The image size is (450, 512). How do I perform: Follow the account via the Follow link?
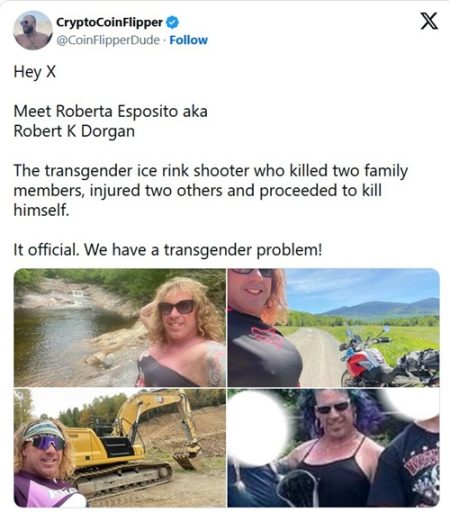[188, 40]
